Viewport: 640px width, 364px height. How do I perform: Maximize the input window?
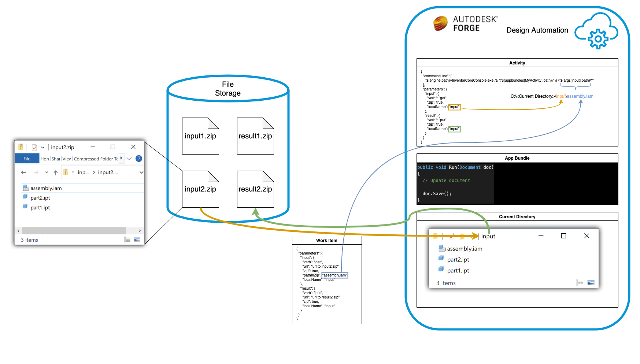(563, 236)
